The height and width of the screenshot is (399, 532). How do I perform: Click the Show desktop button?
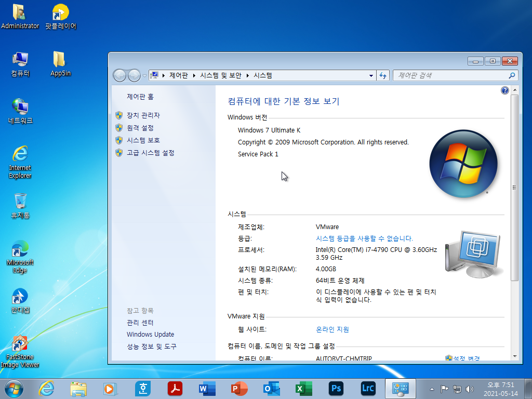pos(528,389)
